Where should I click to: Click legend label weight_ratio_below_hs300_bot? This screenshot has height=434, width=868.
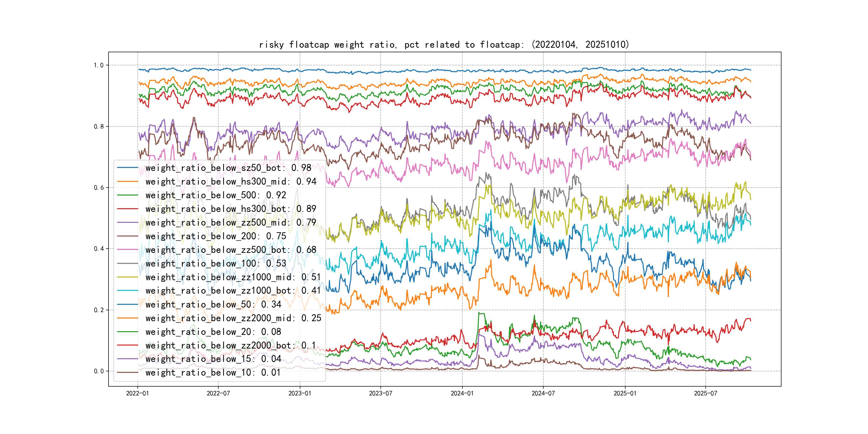(231, 209)
